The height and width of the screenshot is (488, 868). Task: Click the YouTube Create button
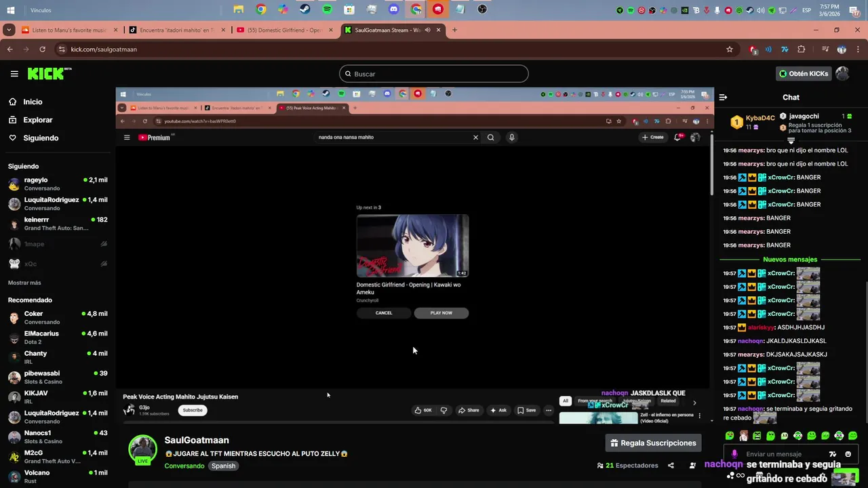653,137
